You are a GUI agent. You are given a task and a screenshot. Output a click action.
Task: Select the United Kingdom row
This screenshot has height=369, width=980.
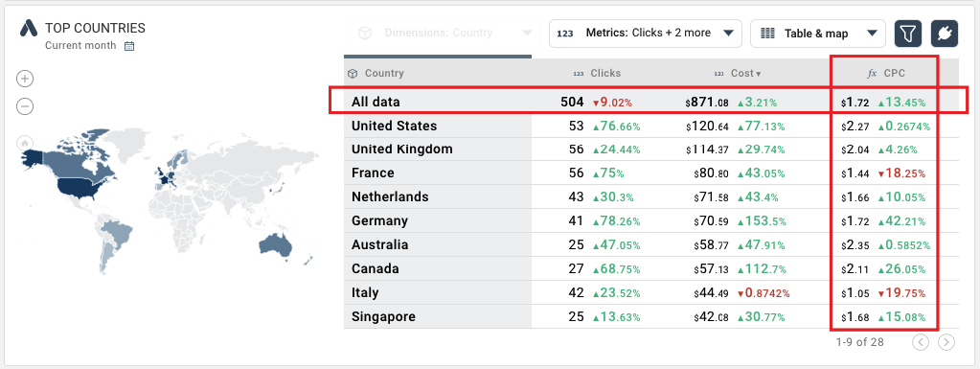click(x=650, y=150)
